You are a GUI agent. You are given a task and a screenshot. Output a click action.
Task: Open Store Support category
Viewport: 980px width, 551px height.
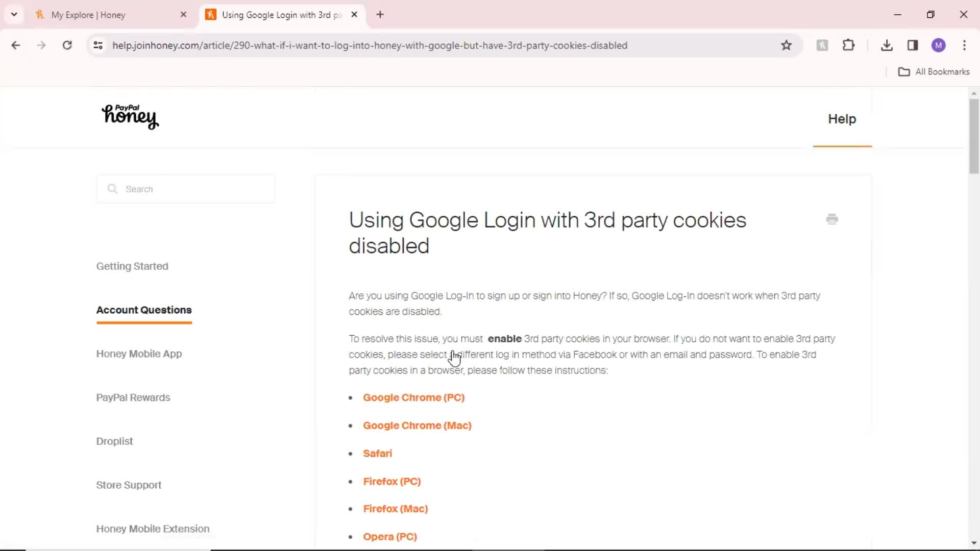click(129, 485)
